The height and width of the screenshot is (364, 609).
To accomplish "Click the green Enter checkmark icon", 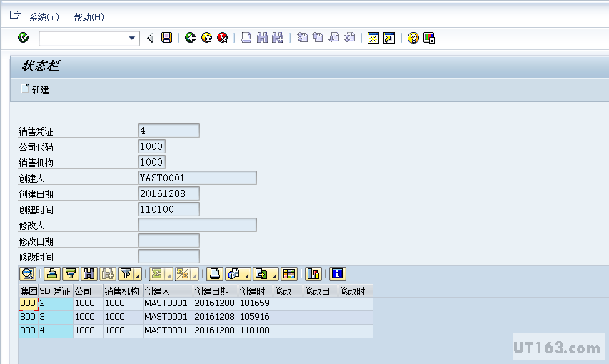I will (23, 38).
